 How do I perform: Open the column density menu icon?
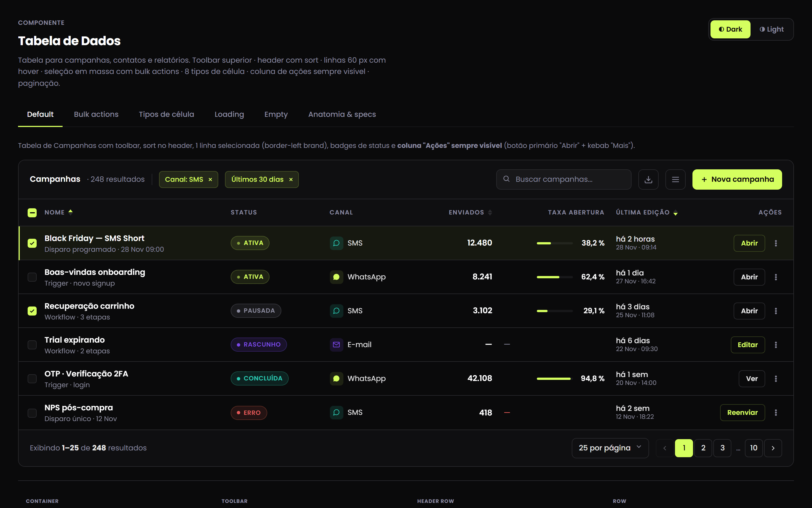676,179
